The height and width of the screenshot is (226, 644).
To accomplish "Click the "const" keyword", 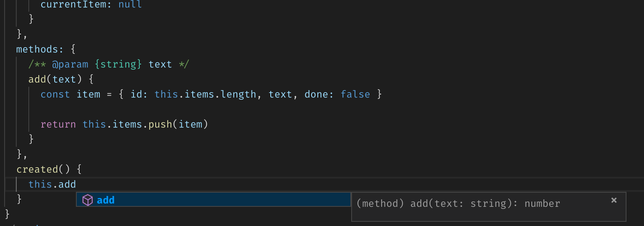I will (x=55, y=94).
